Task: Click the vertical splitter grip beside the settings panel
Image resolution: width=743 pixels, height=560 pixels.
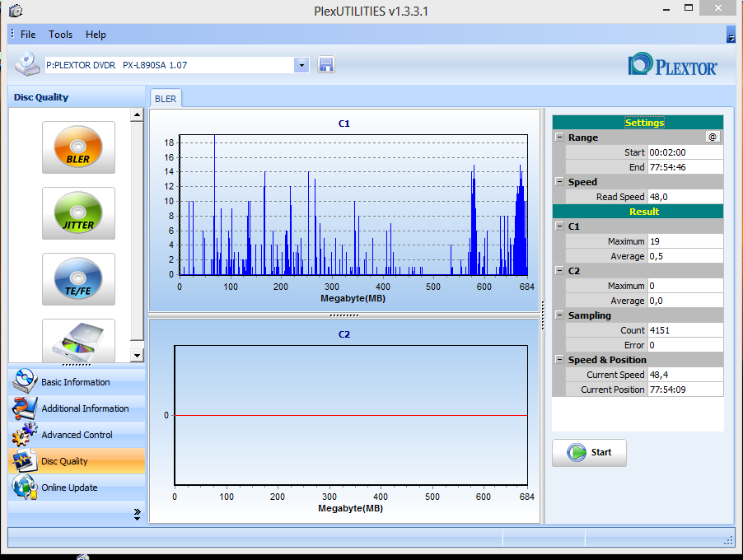Action: pyautogui.click(x=543, y=315)
